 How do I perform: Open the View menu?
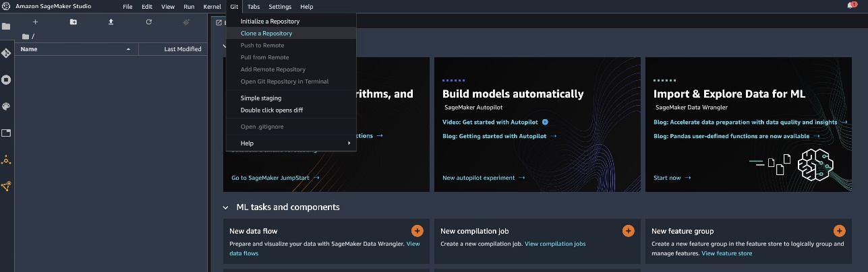tap(168, 6)
